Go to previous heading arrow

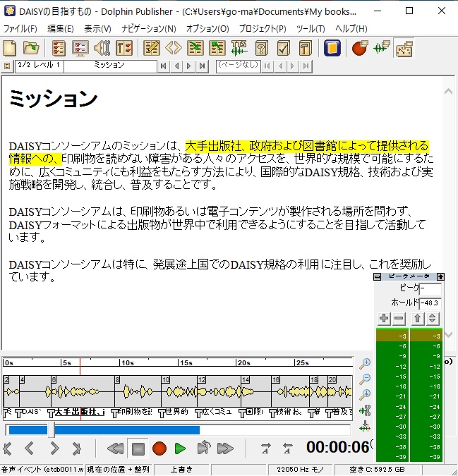pos(176,66)
